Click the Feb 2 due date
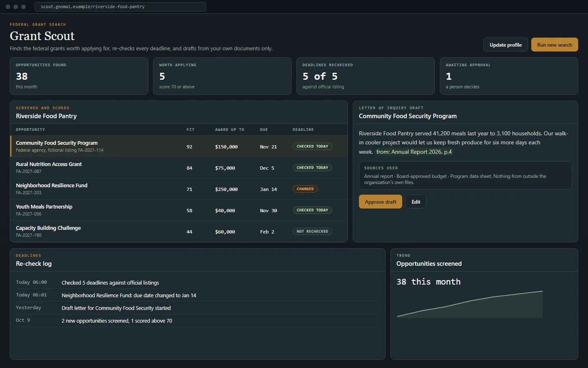This screenshot has height=368, width=588. pyautogui.click(x=267, y=232)
